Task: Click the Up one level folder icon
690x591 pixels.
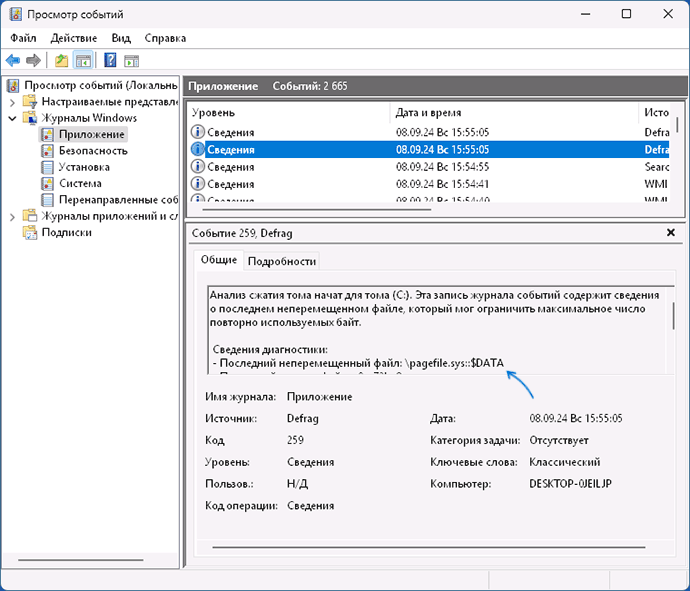Action: tap(61, 60)
